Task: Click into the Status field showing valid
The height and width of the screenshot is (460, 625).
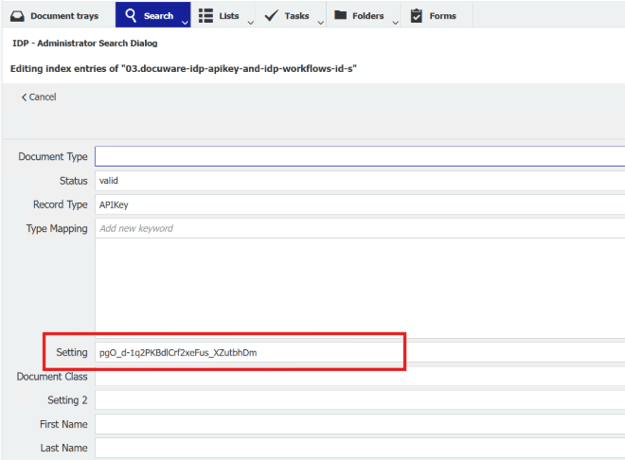Action: pos(359,180)
